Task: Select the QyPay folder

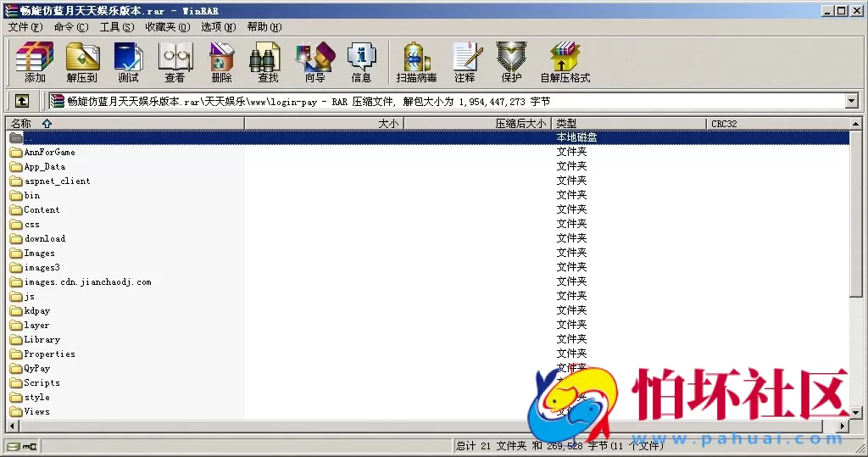Action: tap(30, 368)
